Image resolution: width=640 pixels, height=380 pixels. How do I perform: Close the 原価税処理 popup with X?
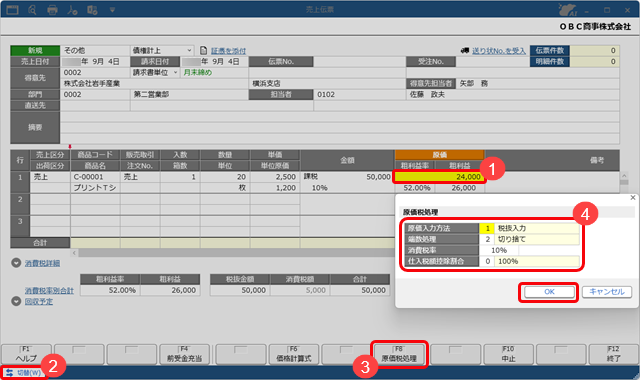tap(633, 198)
